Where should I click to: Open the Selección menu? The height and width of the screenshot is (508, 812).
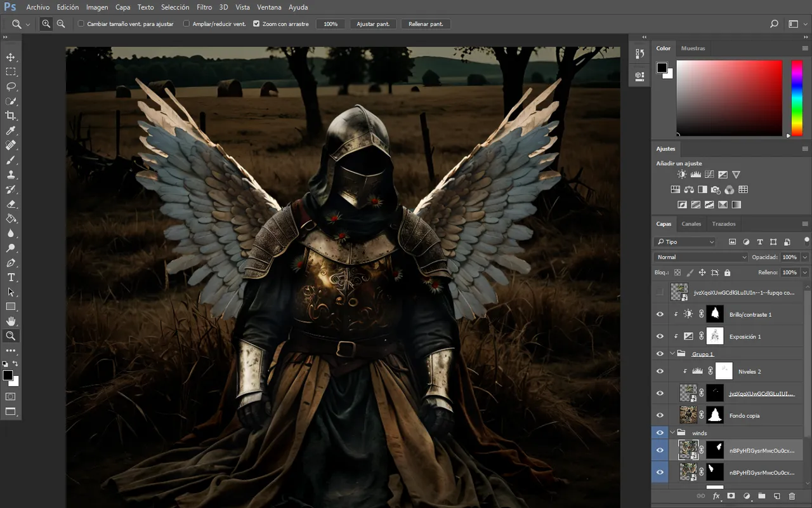(175, 8)
